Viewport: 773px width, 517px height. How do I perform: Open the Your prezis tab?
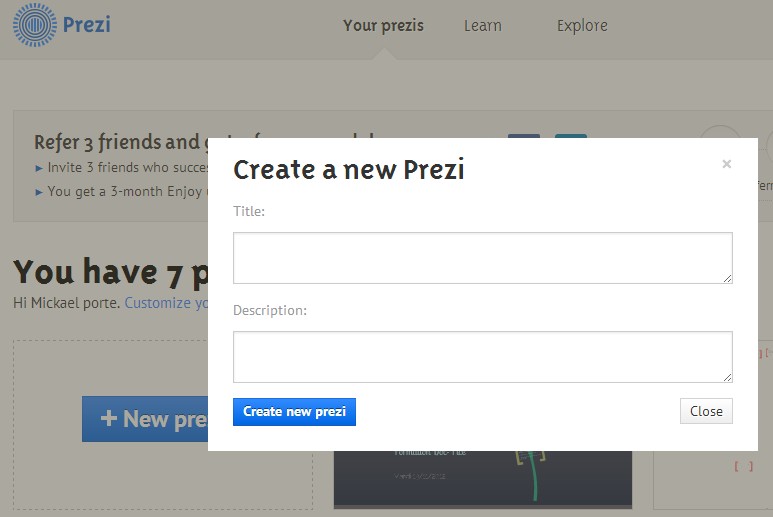tap(384, 26)
